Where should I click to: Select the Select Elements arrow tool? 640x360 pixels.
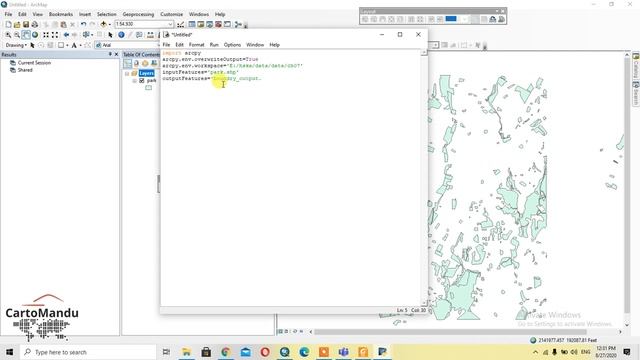point(110,35)
